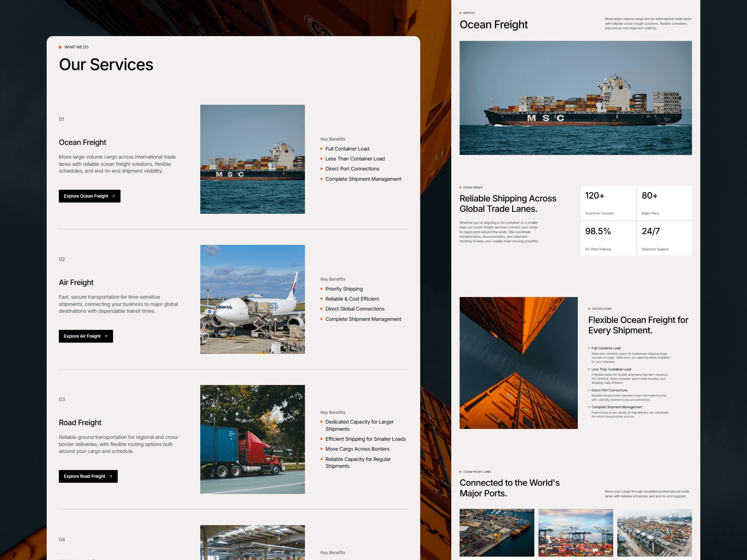Click the "24/7" Shipment Support stat card
747x560 pixels.
point(665,239)
